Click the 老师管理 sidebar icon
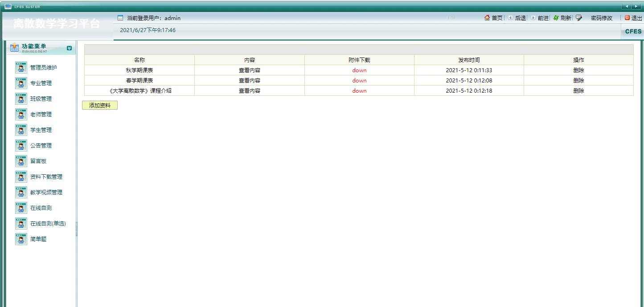644x307 pixels. [x=21, y=115]
